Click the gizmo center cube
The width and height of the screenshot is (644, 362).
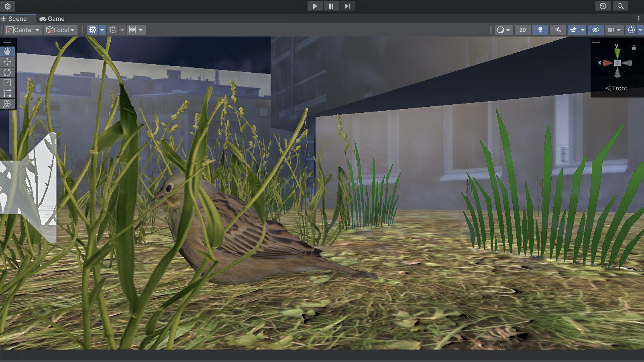(x=618, y=63)
